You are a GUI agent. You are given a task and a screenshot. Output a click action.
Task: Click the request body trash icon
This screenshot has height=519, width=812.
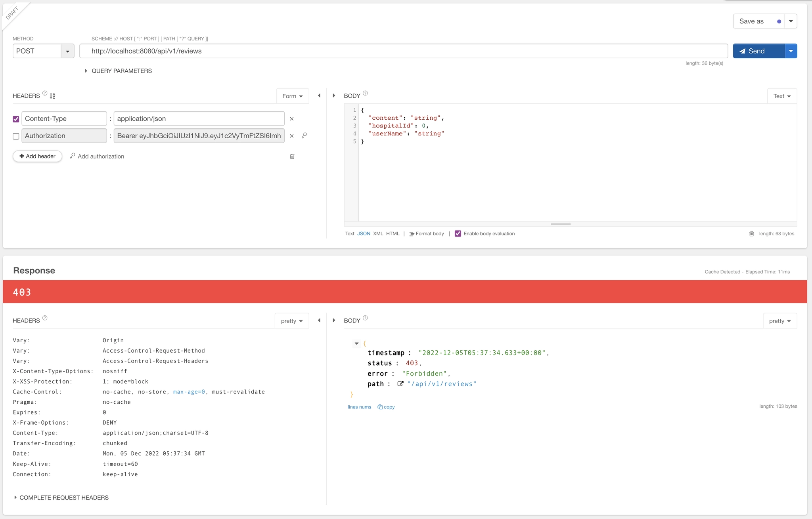click(751, 234)
